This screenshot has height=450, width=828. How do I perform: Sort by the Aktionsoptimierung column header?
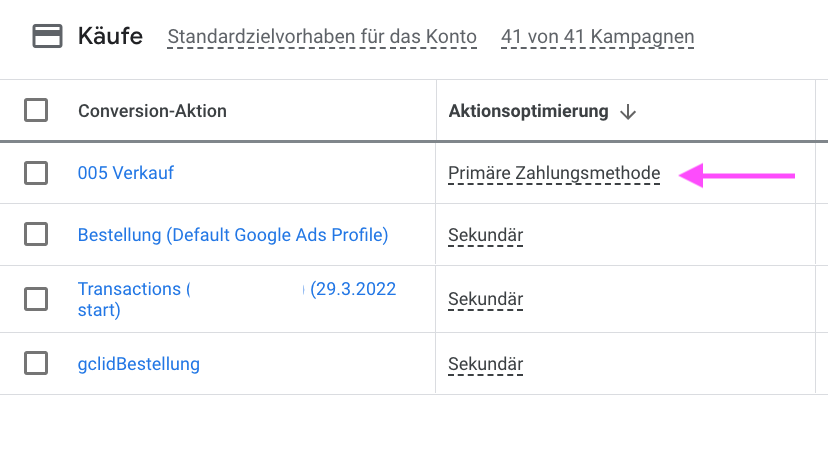tap(529, 111)
